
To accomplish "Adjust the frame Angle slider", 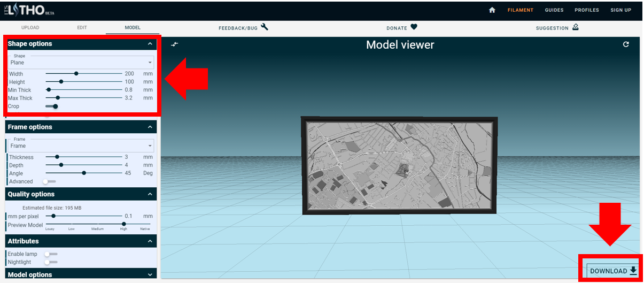I will (x=84, y=173).
